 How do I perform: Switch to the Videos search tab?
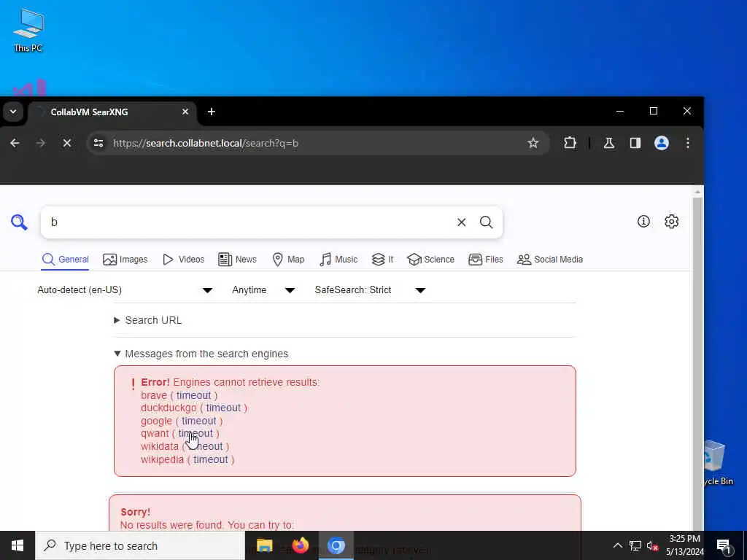pyautogui.click(x=183, y=260)
